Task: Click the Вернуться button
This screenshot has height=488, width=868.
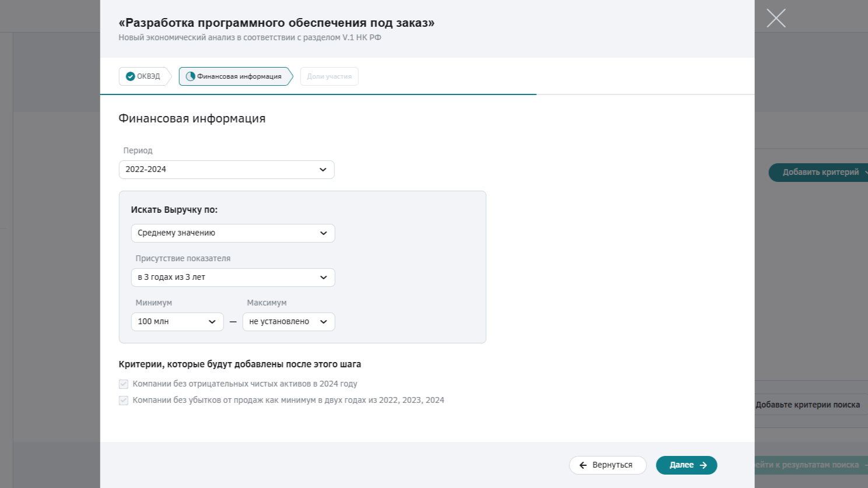Action: (607, 465)
